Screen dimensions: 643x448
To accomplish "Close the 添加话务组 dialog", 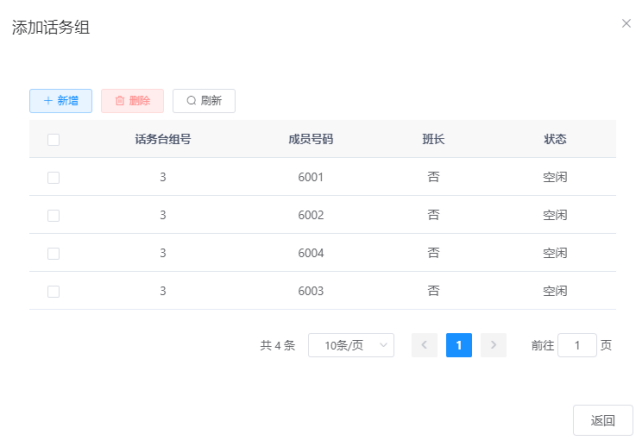I will [626, 23].
